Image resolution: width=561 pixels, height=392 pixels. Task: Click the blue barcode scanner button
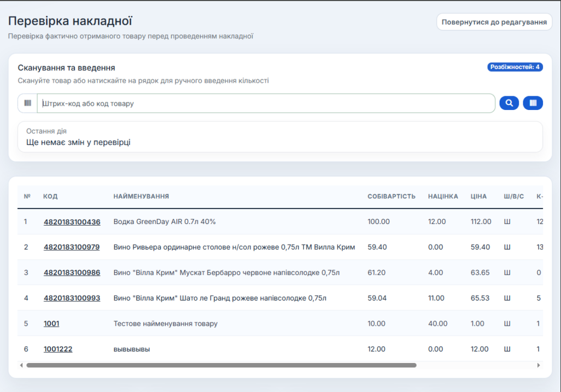point(533,103)
